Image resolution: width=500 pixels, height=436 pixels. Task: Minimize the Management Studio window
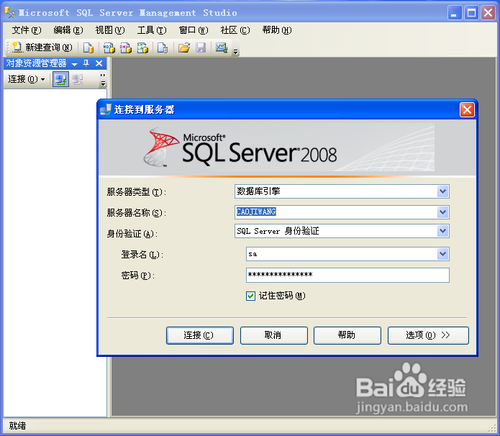pyautogui.click(x=454, y=13)
